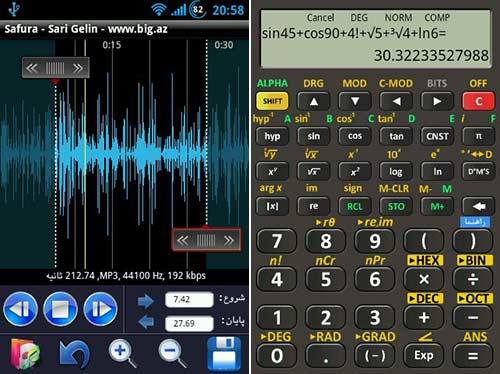Tap the sin function key
Screen dimensions: 500x374
(x=313, y=136)
